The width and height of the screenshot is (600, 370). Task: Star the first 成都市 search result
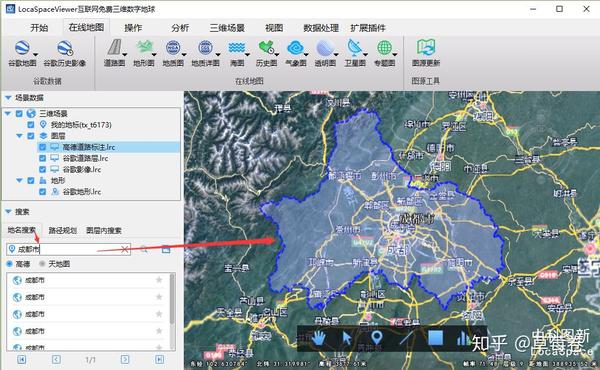[x=159, y=280]
